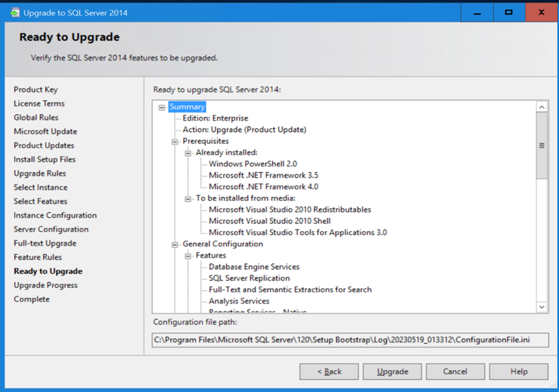Click the Feature Rules step
Viewport: 559px width, 392px height.
tap(37, 257)
